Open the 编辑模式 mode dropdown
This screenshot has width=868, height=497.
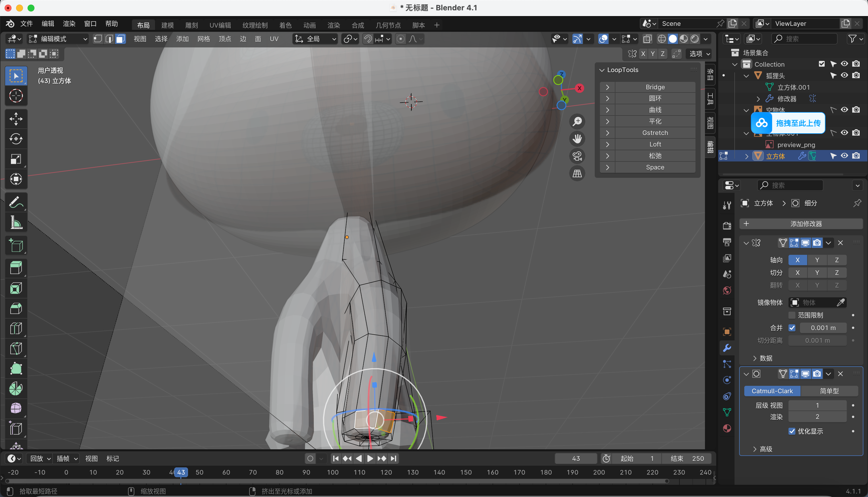coord(57,39)
